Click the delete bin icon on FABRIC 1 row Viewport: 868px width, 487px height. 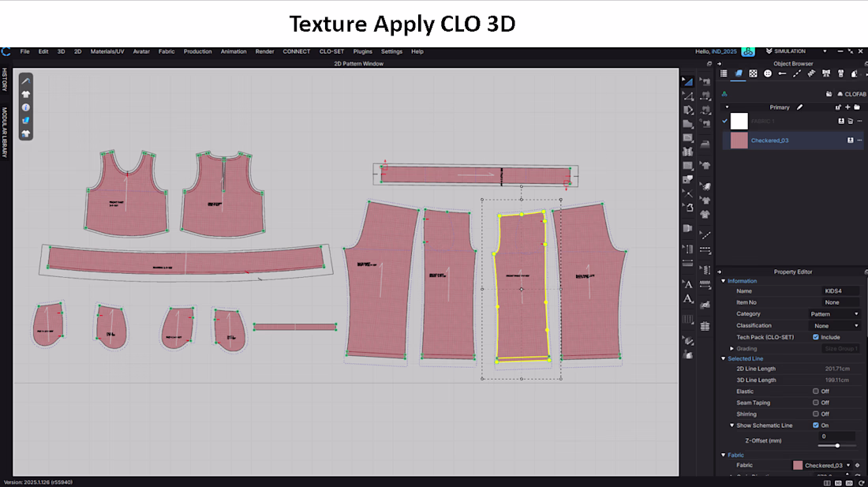tap(851, 122)
